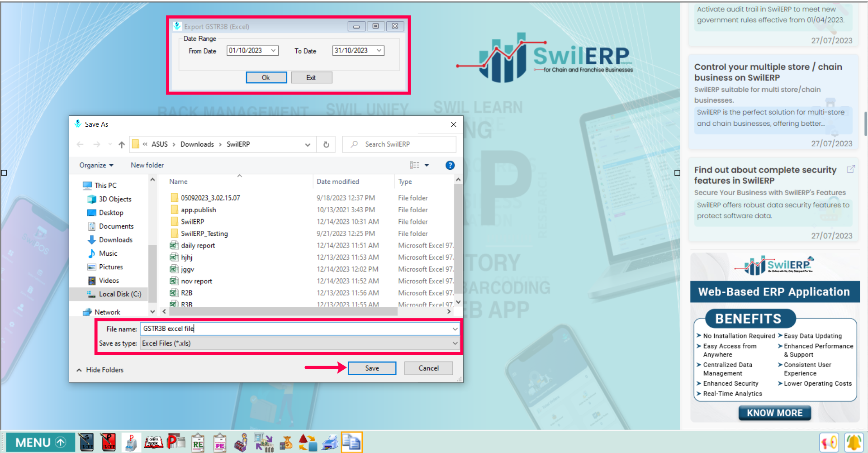868x453 pixels.
Task: Click the shapes swap arrows toolbar icon
Action: pyautogui.click(x=308, y=443)
